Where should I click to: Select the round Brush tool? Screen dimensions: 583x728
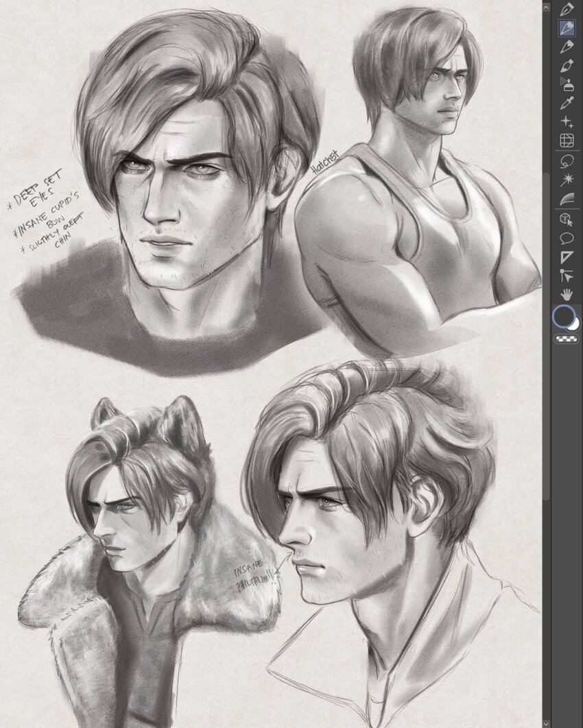click(567, 66)
